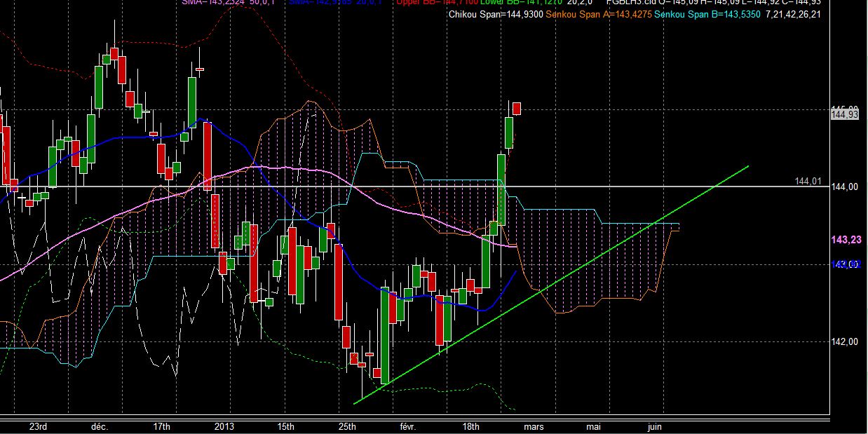Click the 23rd date axis label
Image resolution: width=868 pixels, height=434 pixels.
39,426
